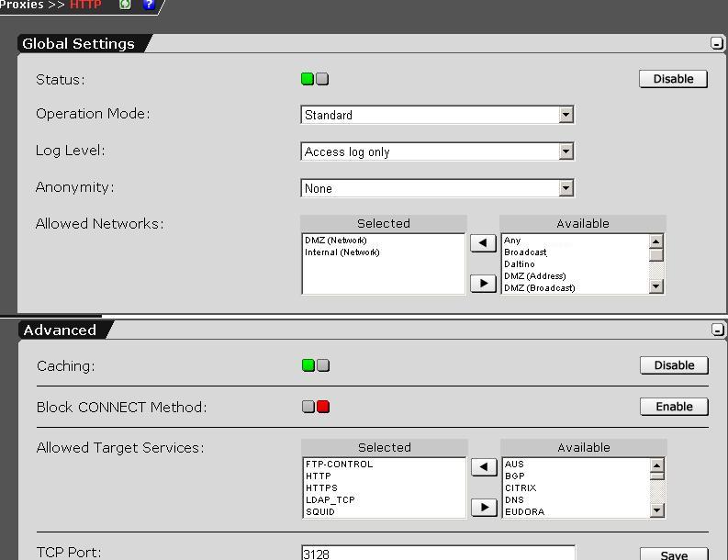Enable Block CONNECT Method
The width and height of the screenshot is (728, 560).
coord(674,407)
